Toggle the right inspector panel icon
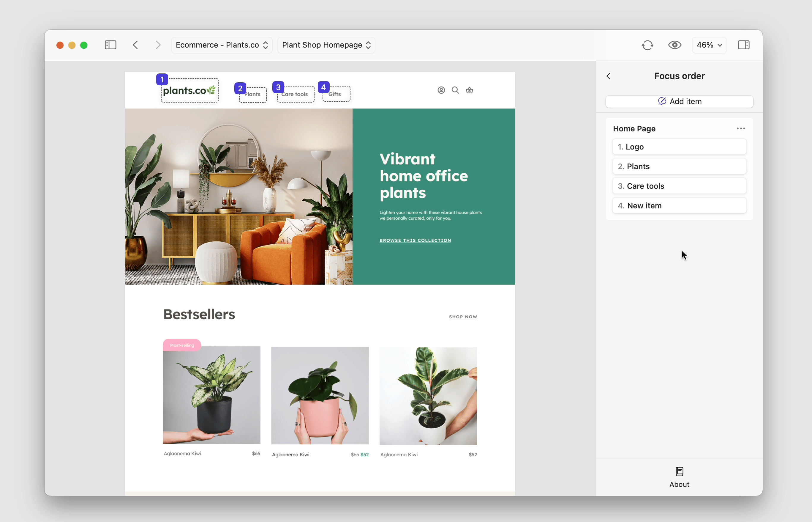 [x=744, y=45]
